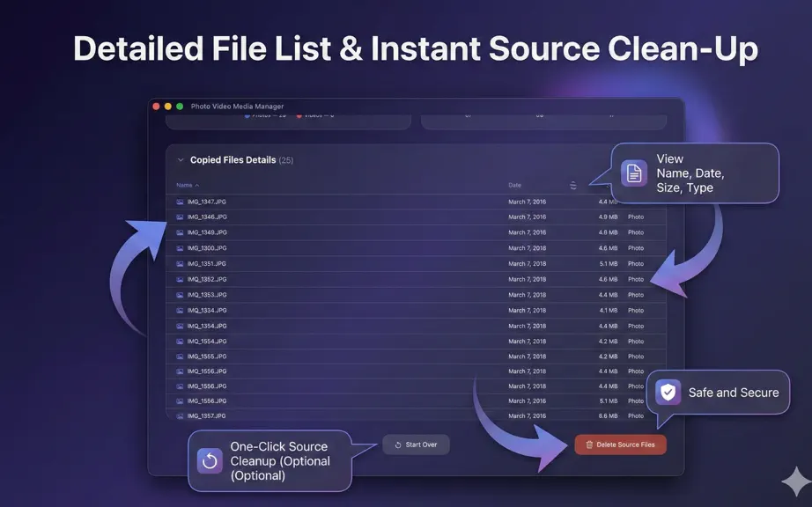Close the Photo Video Media Manager window

pyautogui.click(x=156, y=107)
